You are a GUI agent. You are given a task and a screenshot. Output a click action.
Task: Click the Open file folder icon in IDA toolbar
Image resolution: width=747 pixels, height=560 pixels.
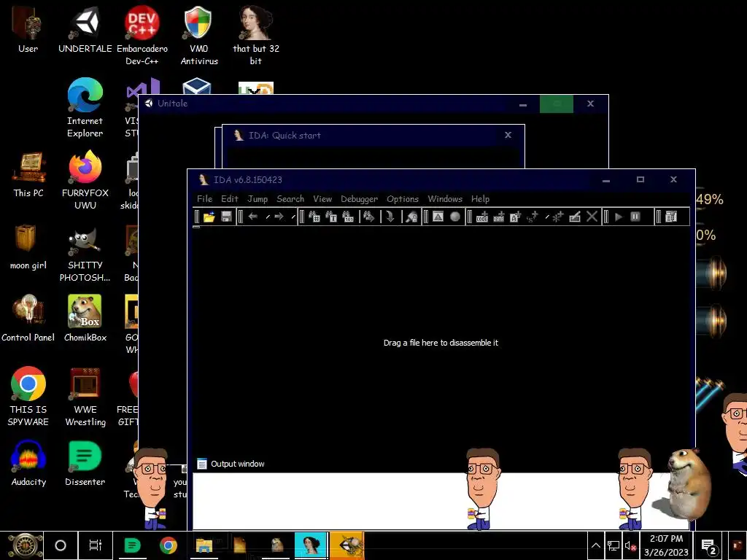(209, 217)
